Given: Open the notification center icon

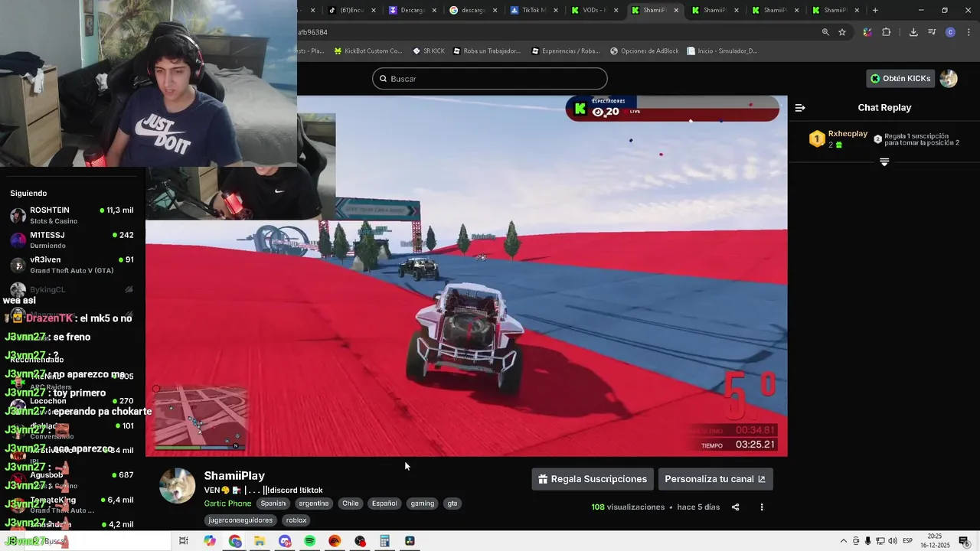Looking at the screenshot, I should click(x=964, y=541).
